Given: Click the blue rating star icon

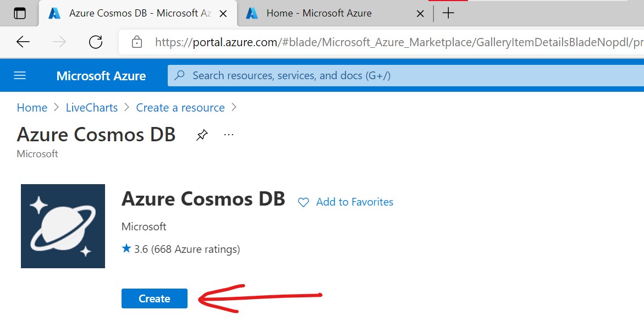Looking at the screenshot, I should coord(126,249).
